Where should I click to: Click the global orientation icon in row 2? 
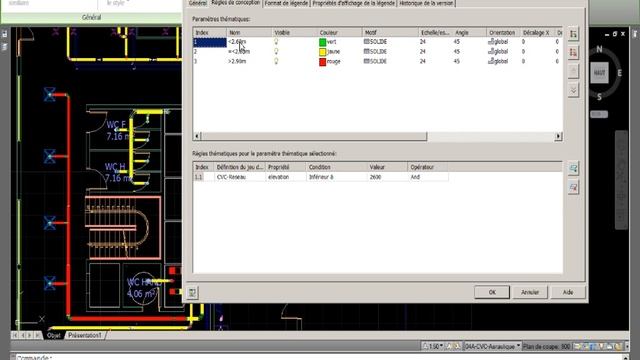coord(491,51)
